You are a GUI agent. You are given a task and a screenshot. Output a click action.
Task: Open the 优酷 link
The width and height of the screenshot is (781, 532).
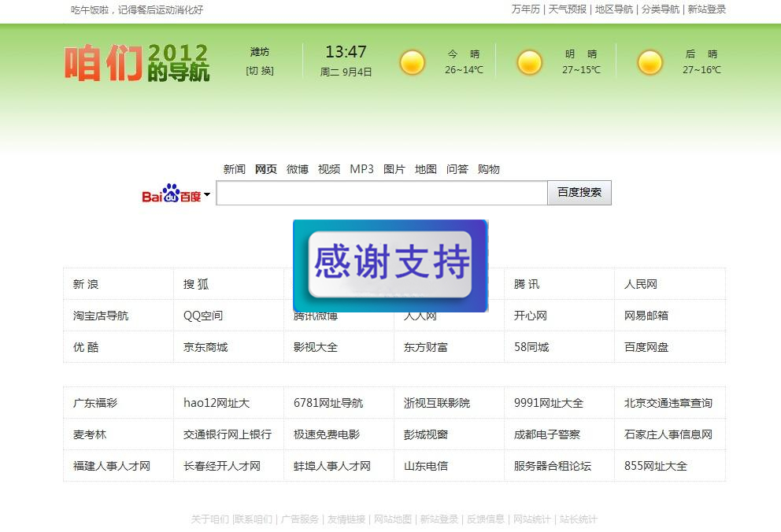(86, 347)
